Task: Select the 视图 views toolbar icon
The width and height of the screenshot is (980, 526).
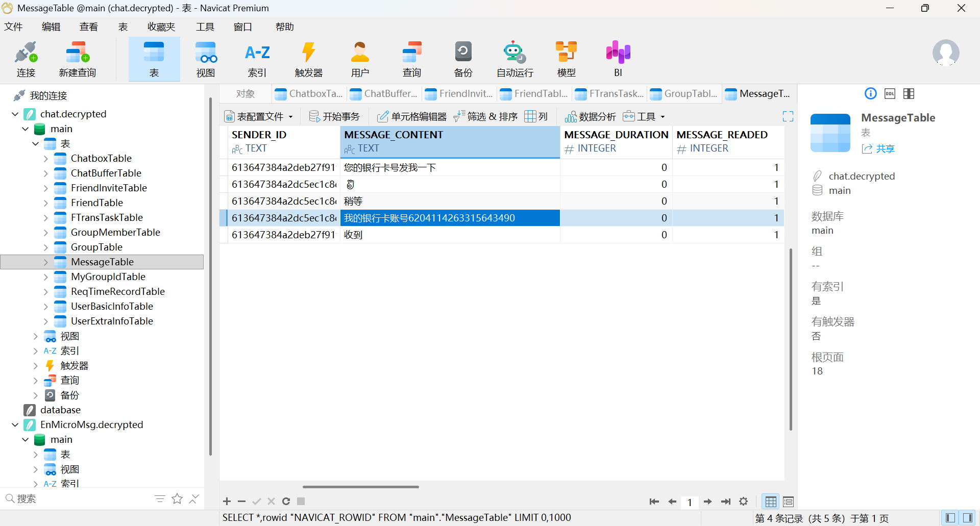Action: tap(206, 59)
